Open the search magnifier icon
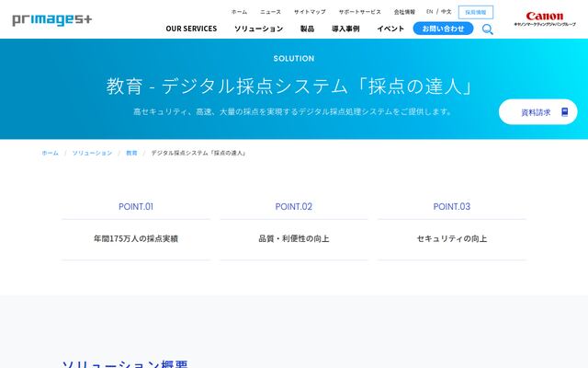Screen dimensions: 588x368 (487, 29)
